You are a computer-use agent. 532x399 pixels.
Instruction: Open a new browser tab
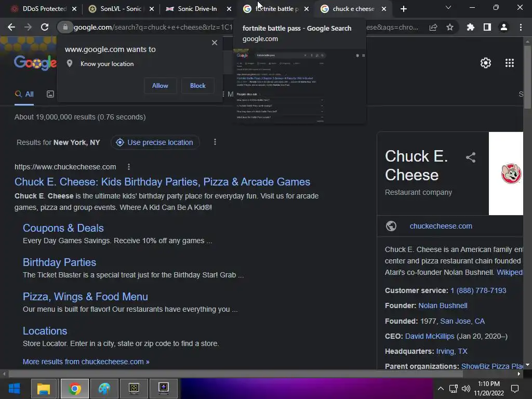click(403, 9)
